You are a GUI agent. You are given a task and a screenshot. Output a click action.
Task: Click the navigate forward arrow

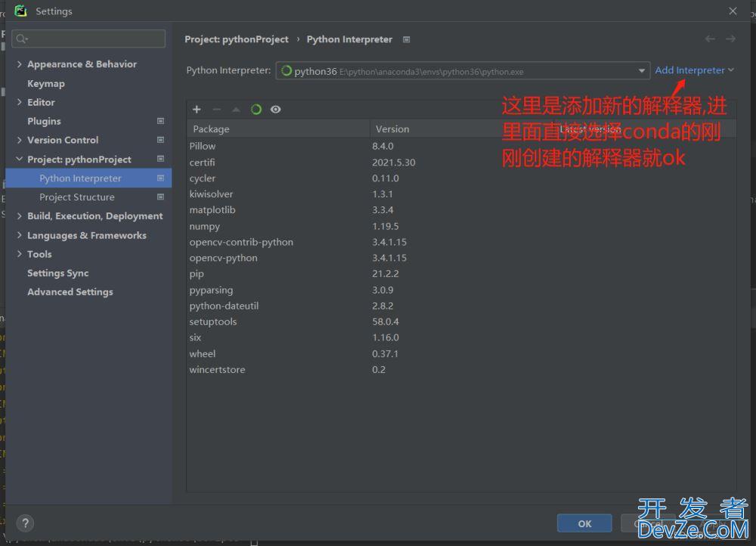click(x=730, y=39)
